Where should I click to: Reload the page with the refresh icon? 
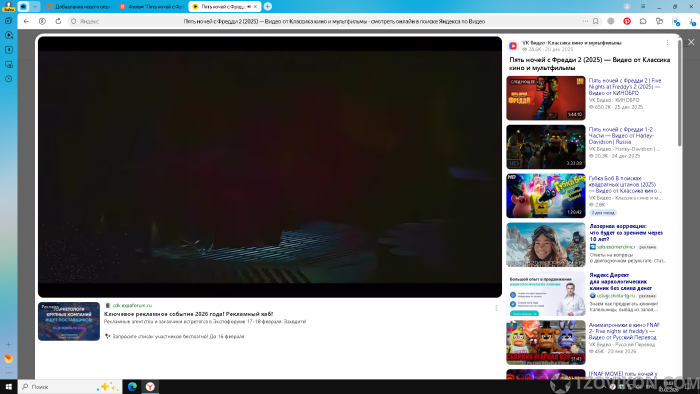[x=58, y=21]
